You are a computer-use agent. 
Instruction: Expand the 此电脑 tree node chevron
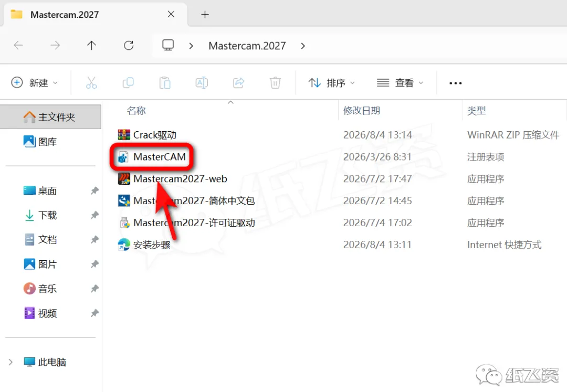pyautogui.click(x=10, y=362)
